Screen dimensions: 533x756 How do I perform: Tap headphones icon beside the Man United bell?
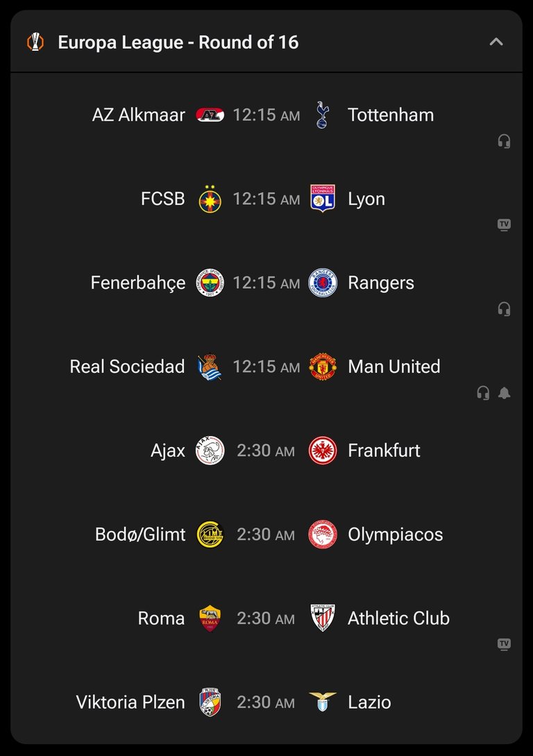pos(483,393)
